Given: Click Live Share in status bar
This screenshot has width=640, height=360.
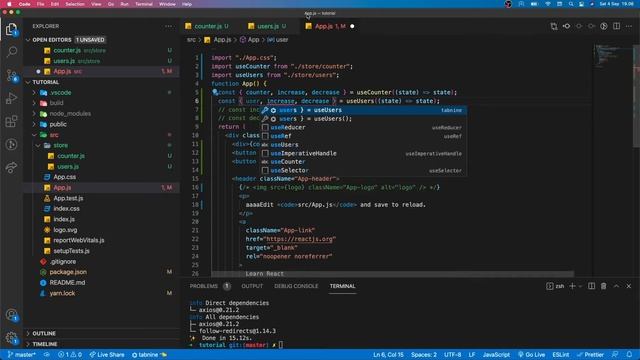Looking at the screenshot, I should tap(107, 355).
